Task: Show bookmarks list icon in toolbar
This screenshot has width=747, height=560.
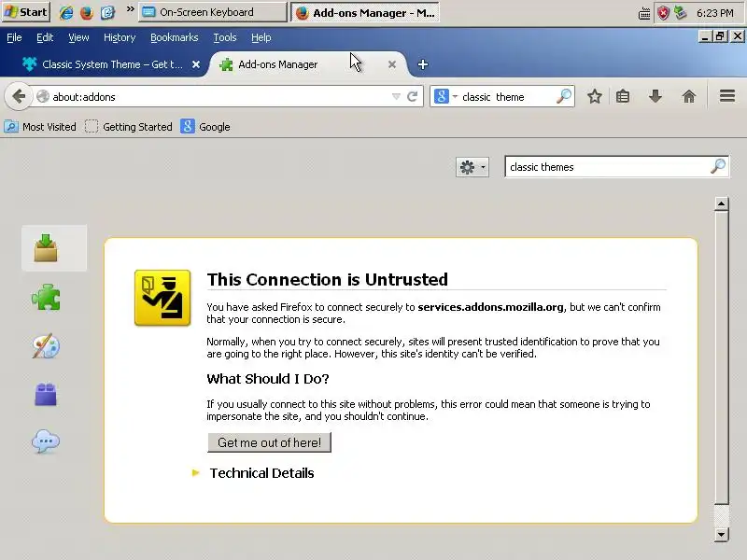Action: click(623, 97)
